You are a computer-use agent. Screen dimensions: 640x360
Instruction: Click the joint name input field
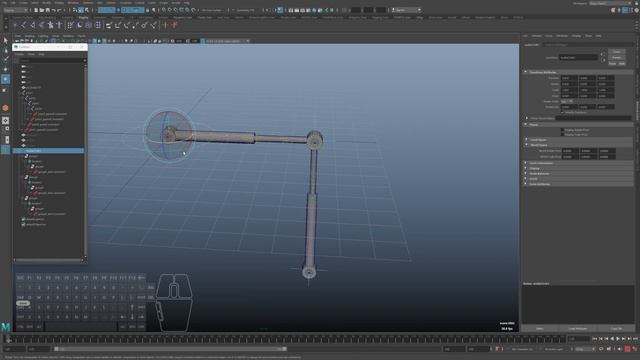[x=578, y=58]
